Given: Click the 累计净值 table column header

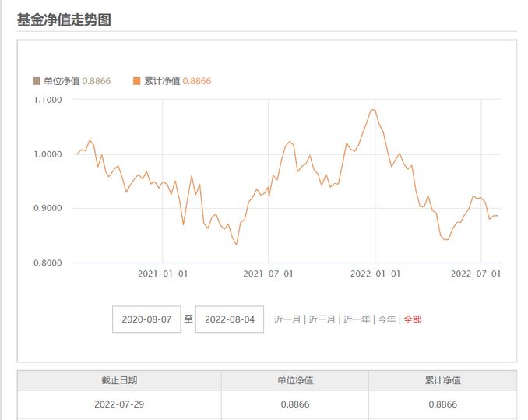Looking at the screenshot, I should coord(442,380).
